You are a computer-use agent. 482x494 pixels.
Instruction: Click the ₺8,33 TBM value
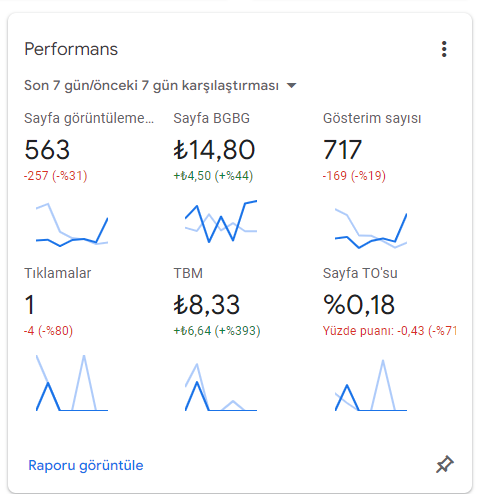point(207,305)
